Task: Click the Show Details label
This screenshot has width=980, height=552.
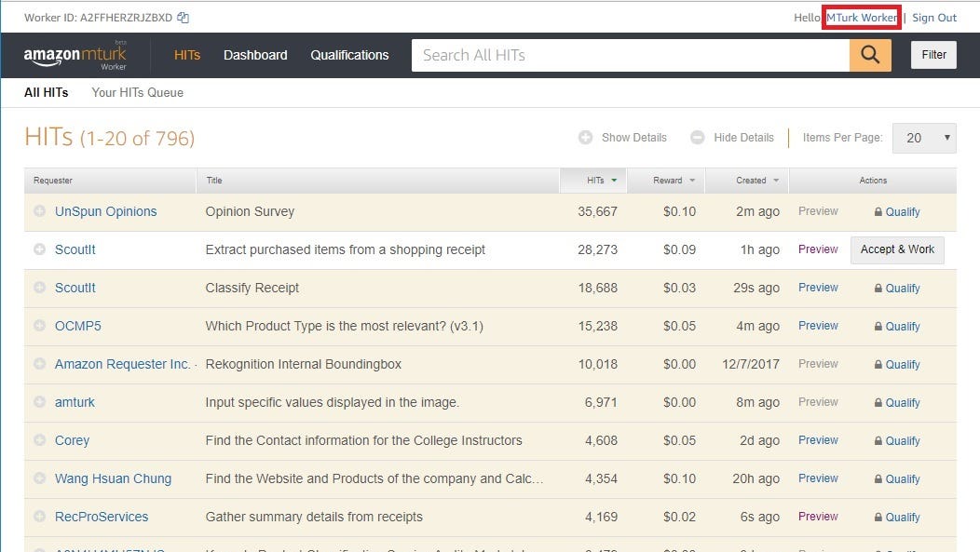Action: tap(633, 138)
